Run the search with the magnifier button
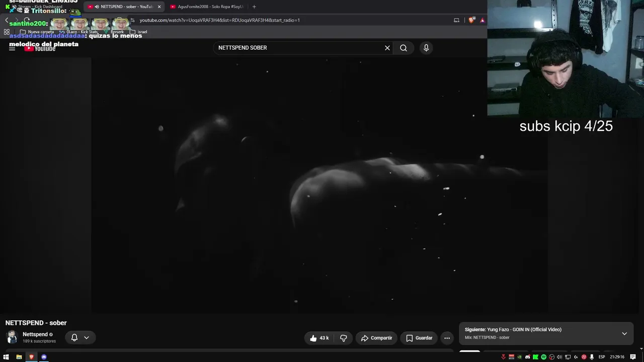Image resolution: width=644 pixels, height=362 pixels. [404, 48]
